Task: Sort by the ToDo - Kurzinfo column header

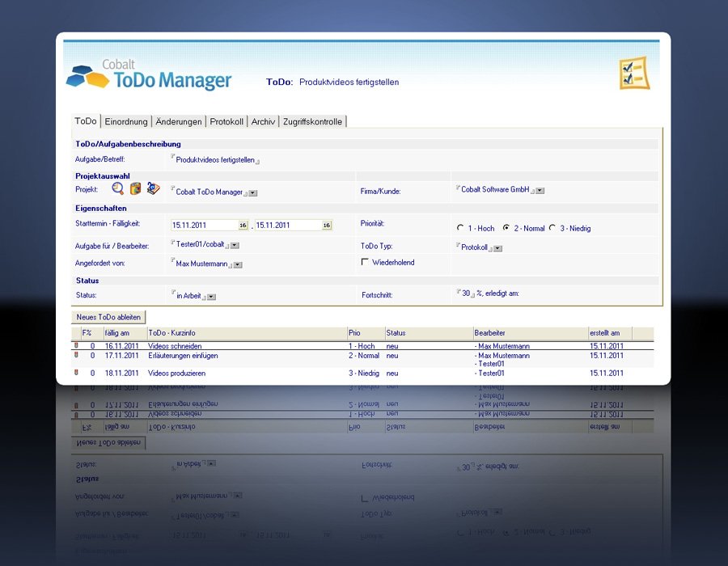Action: coord(171,332)
